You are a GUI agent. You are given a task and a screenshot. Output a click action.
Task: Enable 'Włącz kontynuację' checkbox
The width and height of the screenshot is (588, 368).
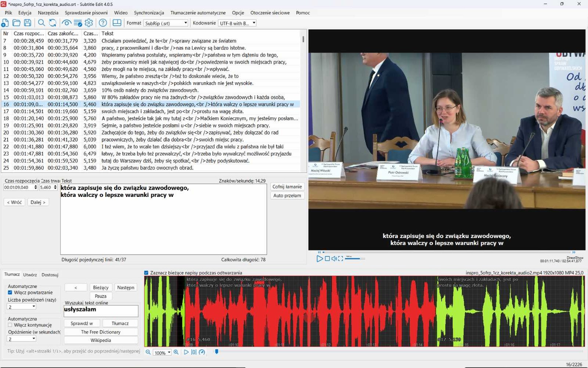pos(10,325)
